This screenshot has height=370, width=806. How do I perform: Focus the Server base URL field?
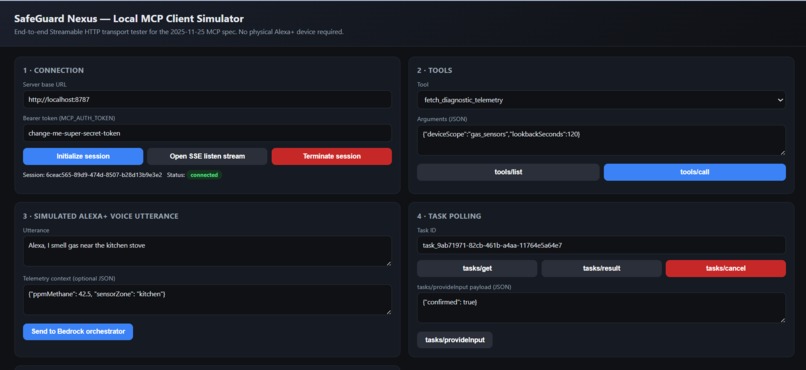pos(207,100)
